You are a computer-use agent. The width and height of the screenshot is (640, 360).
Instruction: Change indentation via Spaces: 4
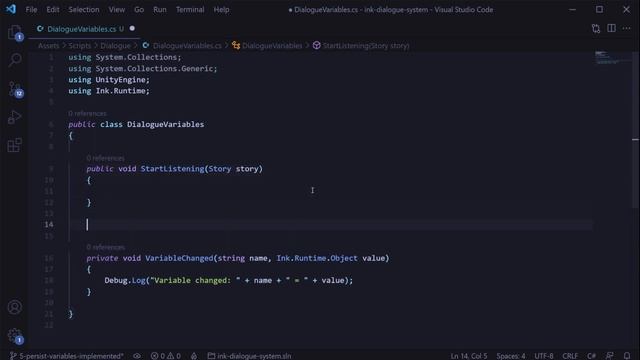coord(511,356)
